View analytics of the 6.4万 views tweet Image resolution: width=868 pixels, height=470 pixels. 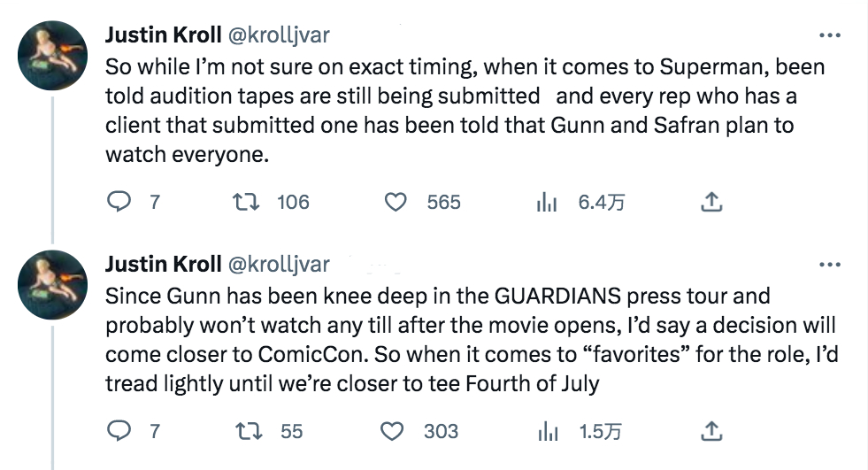(x=546, y=203)
